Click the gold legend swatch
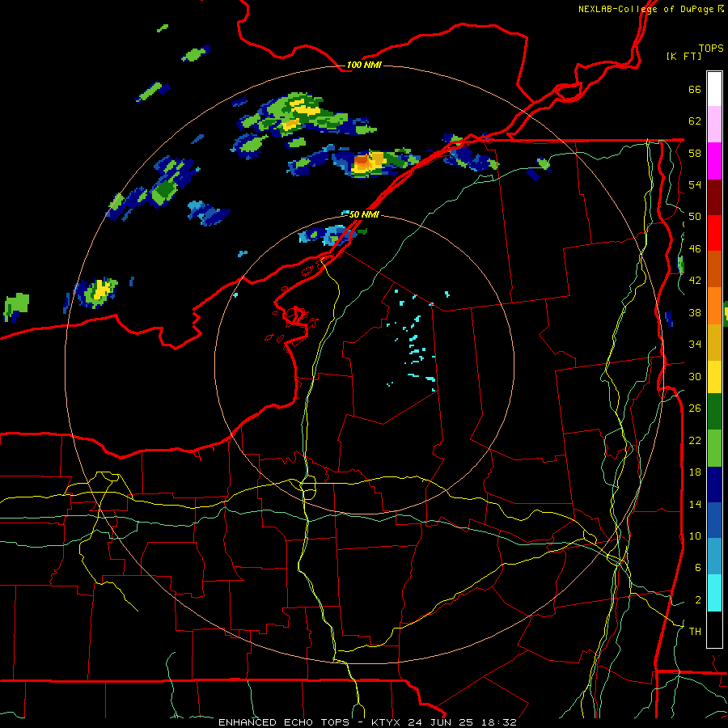Image resolution: width=728 pixels, height=728 pixels. pyautogui.click(x=714, y=342)
